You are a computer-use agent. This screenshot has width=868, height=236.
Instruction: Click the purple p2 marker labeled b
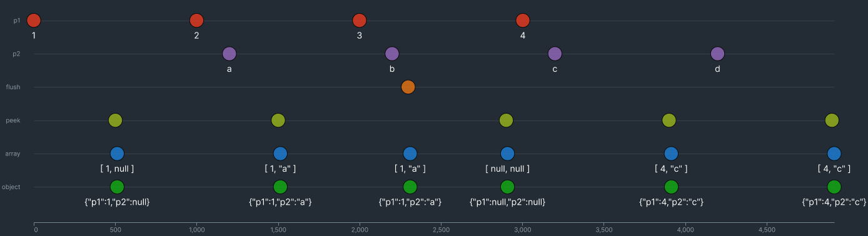click(392, 54)
